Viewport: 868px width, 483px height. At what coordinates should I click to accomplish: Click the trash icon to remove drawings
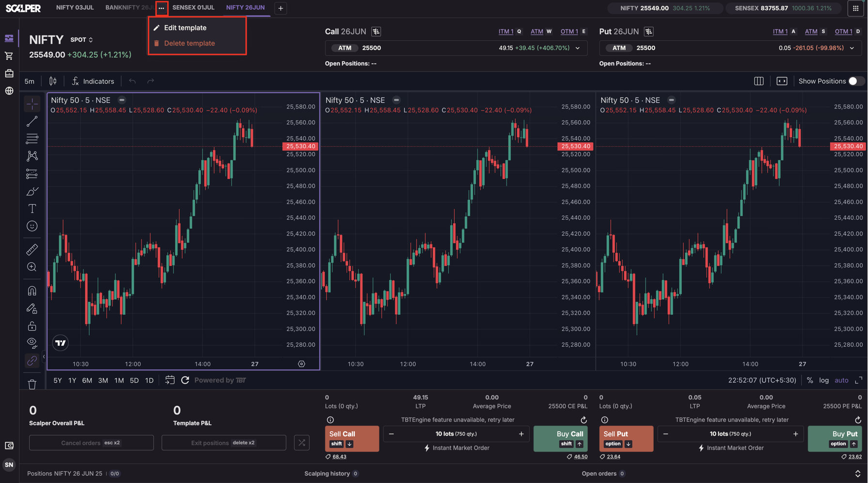(x=32, y=385)
